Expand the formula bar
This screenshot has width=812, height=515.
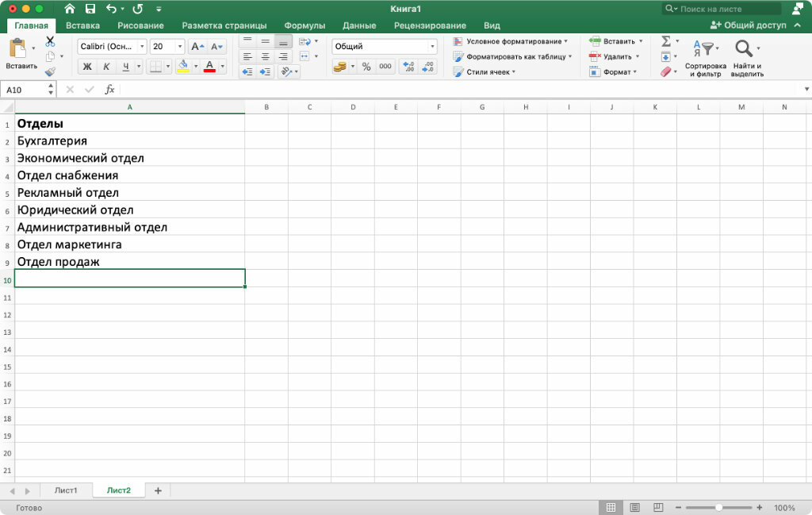tap(806, 89)
